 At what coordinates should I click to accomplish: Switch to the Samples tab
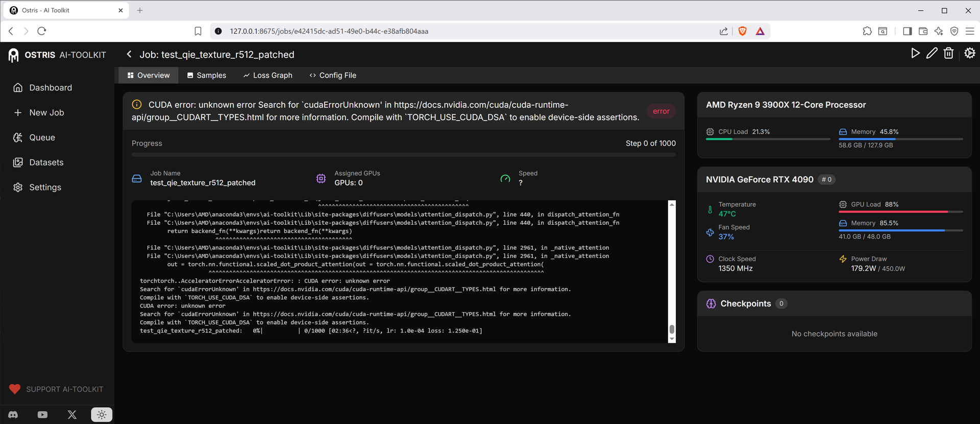coord(206,75)
